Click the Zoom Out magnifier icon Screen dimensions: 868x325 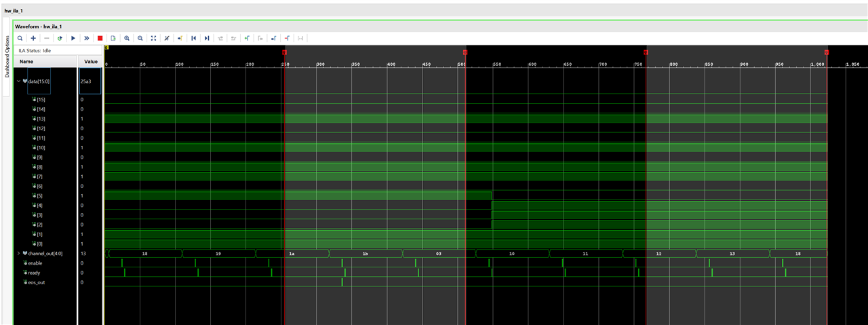(140, 38)
